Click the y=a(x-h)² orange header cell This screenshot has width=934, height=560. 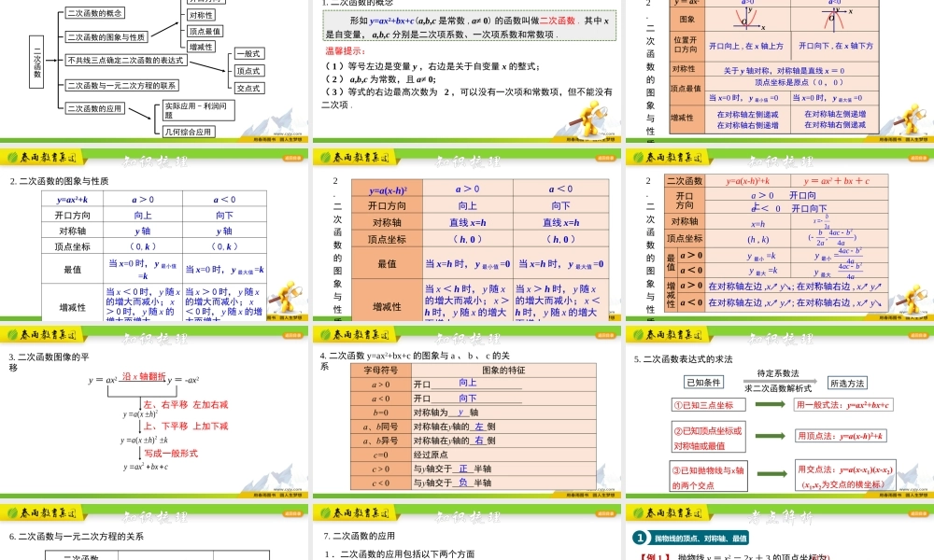pyautogui.click(x=386, y=189)
